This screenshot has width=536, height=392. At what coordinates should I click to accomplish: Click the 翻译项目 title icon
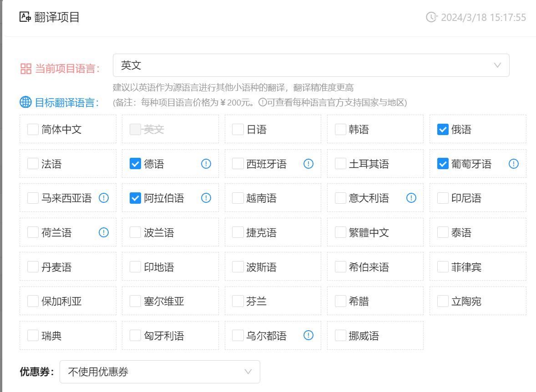(x=25, y=17)
